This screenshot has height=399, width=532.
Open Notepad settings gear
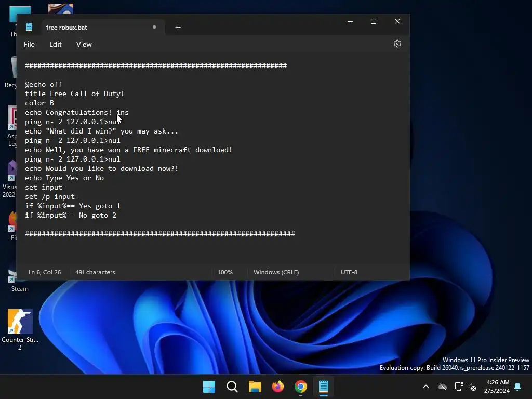(397, 44)
